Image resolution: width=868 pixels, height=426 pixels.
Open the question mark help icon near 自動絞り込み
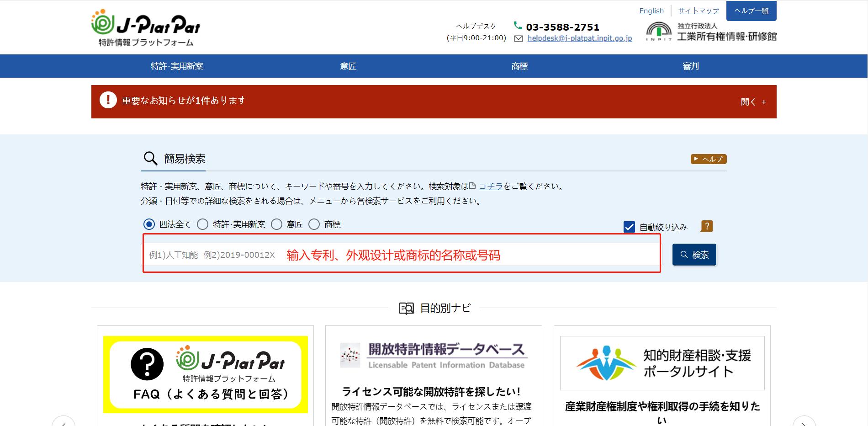[x=706, y=226]
